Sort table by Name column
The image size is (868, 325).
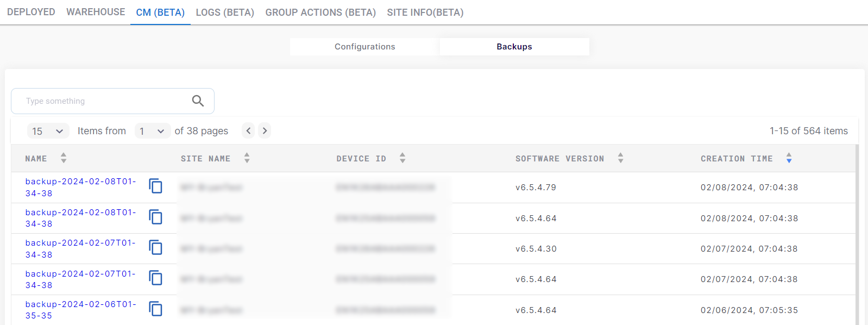64,158
